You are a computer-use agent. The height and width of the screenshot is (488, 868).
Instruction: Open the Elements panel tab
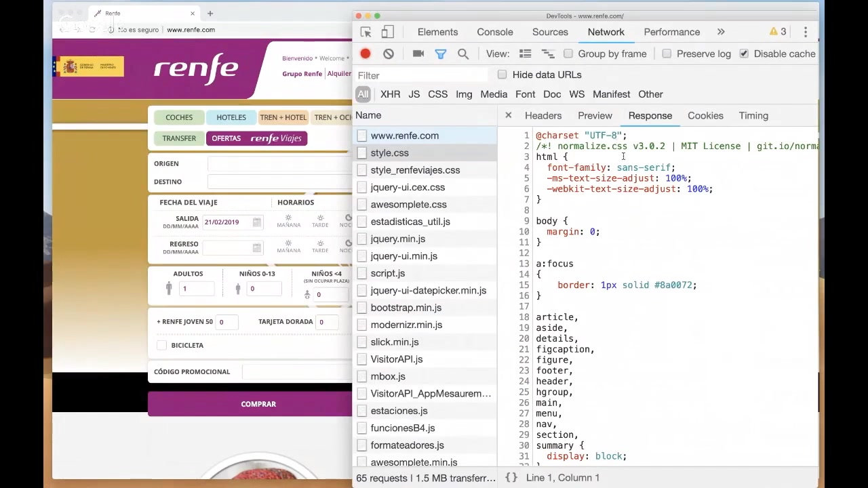point(437,32)
